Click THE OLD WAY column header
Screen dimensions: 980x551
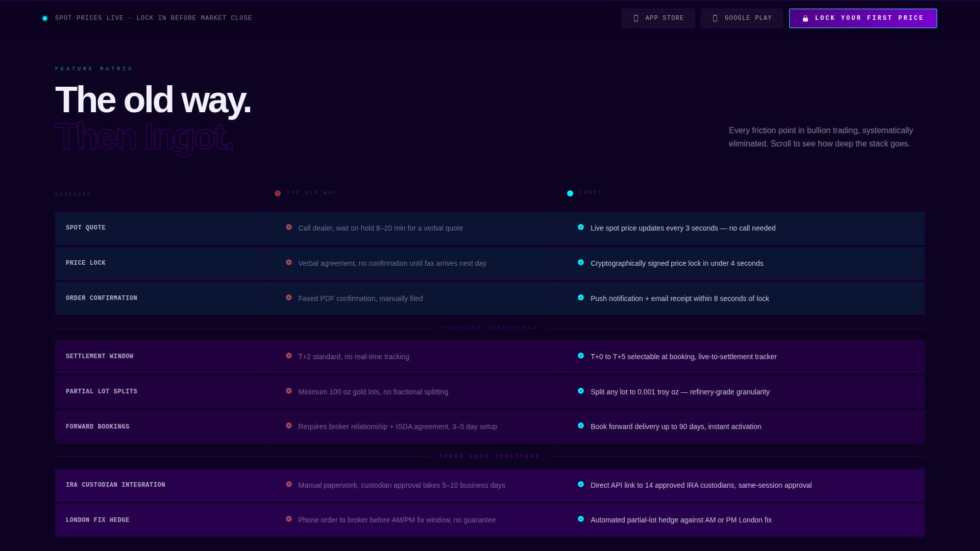tap(312, 193)
